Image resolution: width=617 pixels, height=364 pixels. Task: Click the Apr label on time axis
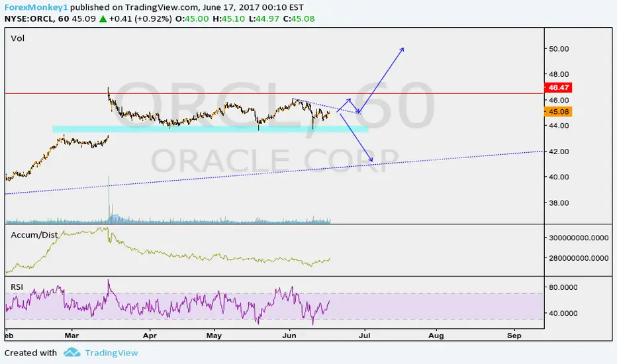point(150,336)
